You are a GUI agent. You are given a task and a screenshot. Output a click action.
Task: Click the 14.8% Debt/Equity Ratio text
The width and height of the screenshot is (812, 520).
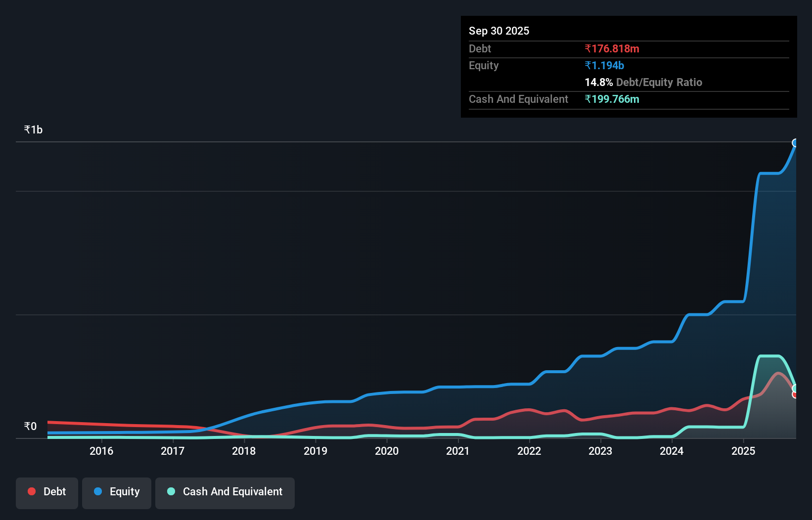[643, 83]
